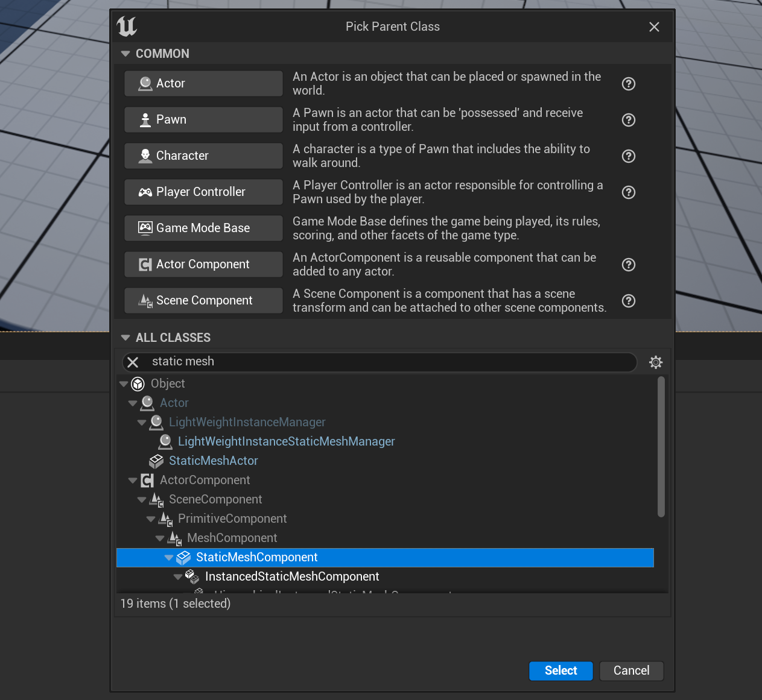Open help for the Actor Component class
This screenshot has height=700, width=762.
click(629, 265)
